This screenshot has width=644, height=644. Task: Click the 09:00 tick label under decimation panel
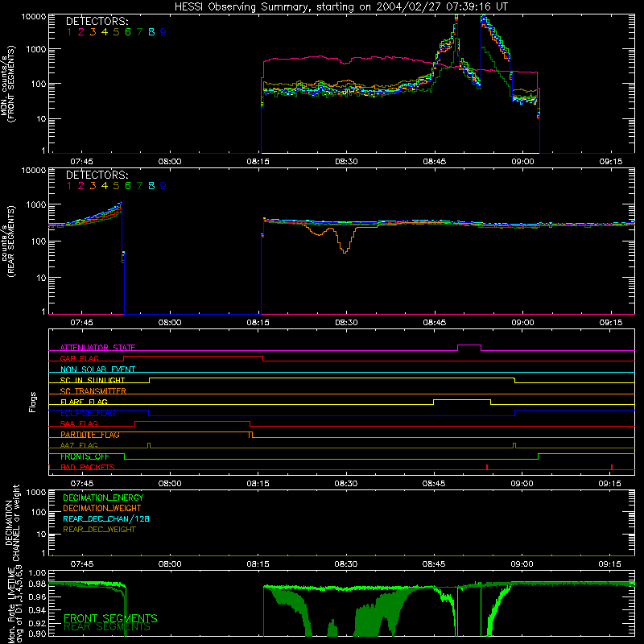tap(522, 564)
